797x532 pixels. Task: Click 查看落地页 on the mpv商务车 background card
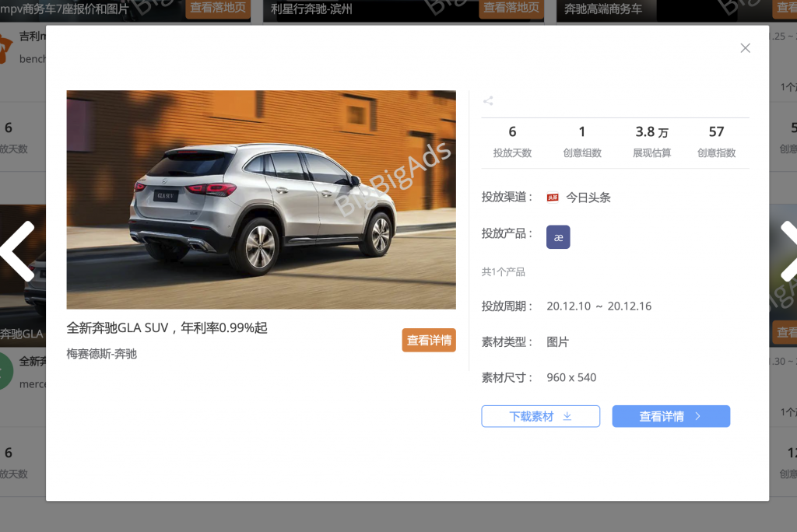pyautogui.click(x=218, y=8)
